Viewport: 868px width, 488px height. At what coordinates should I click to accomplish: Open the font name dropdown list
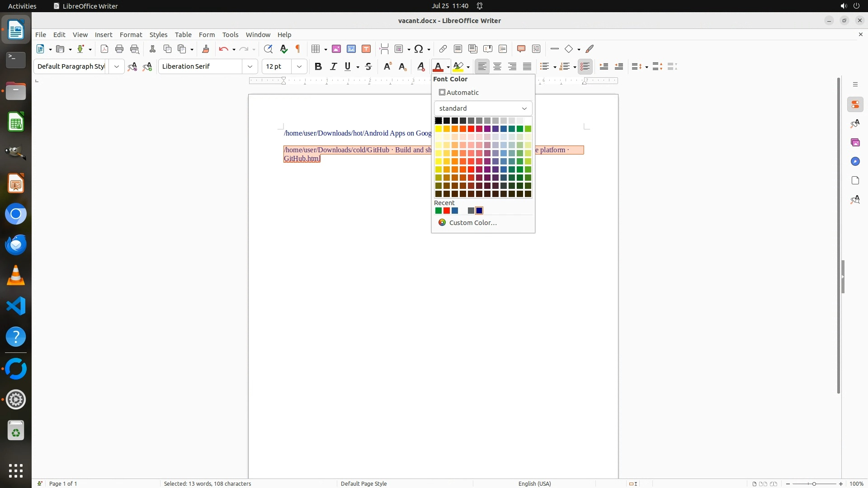[250, 66]
